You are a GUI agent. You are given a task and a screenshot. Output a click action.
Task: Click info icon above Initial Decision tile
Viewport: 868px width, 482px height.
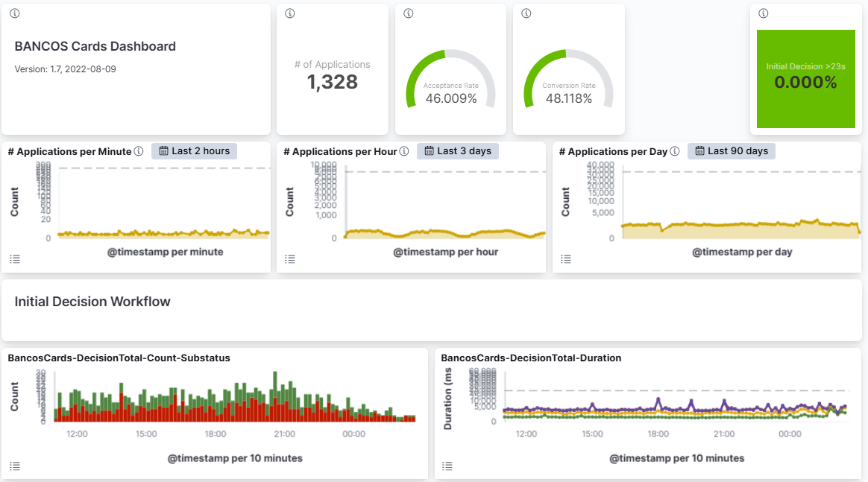[763, 13]
